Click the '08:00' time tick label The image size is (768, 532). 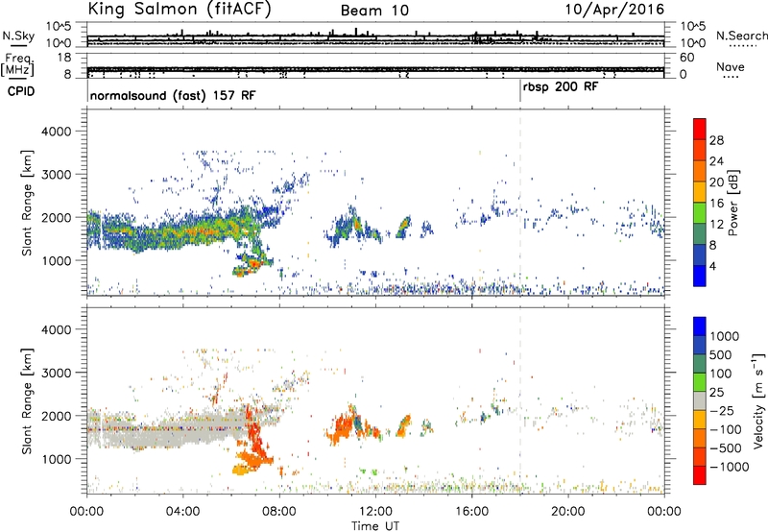pyautogui.click(x=279, y=512)
